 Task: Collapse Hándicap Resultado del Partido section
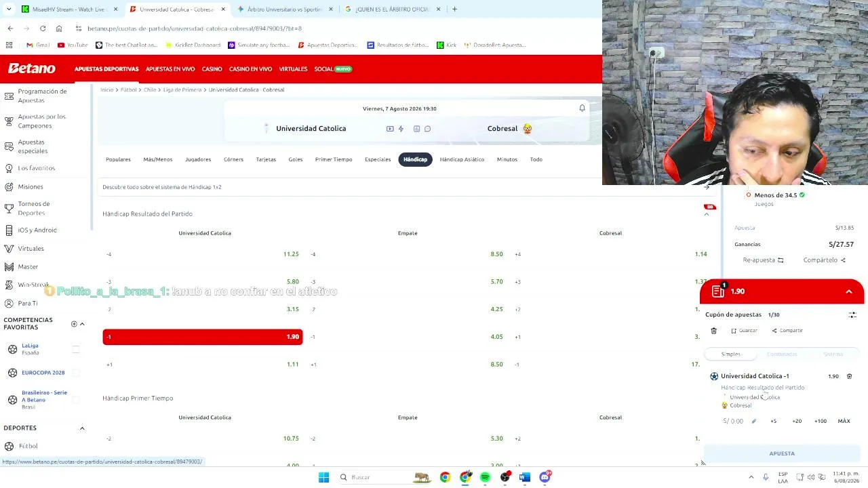pos(706,214)
